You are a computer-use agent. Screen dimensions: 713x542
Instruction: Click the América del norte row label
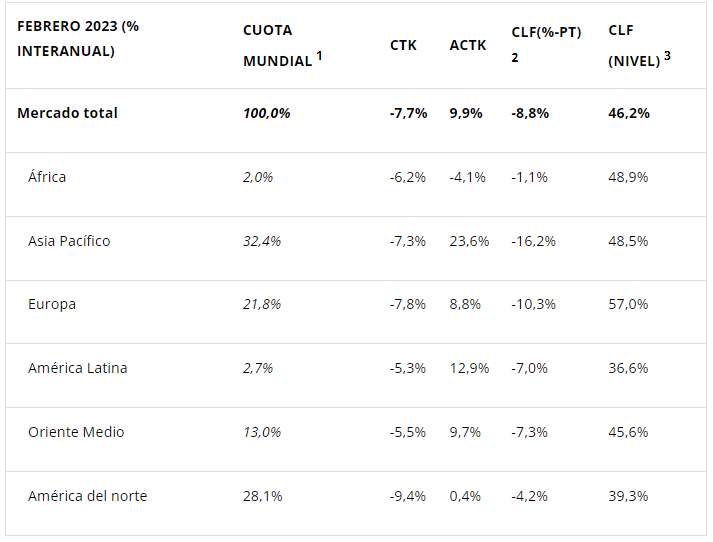click(87, 496)
